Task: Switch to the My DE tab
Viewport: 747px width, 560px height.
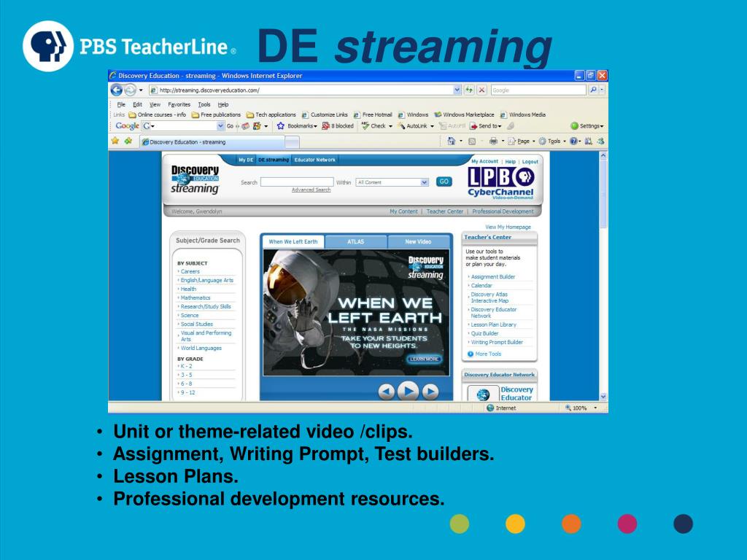Action: coord(246,160)
